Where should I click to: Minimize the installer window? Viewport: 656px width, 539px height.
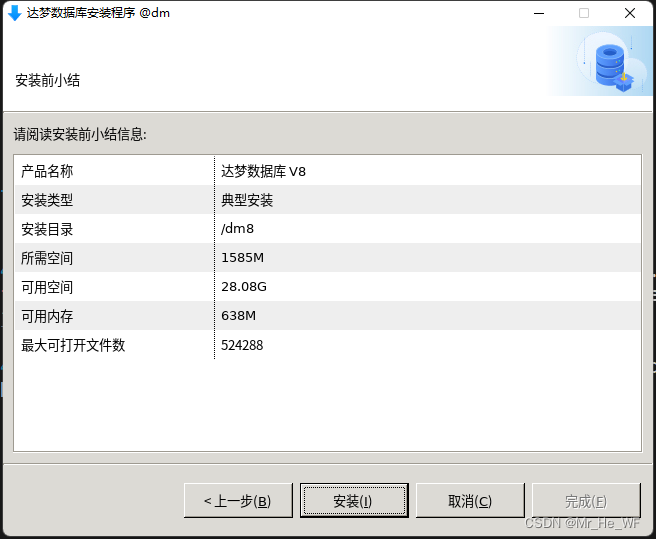coord(539,13)
